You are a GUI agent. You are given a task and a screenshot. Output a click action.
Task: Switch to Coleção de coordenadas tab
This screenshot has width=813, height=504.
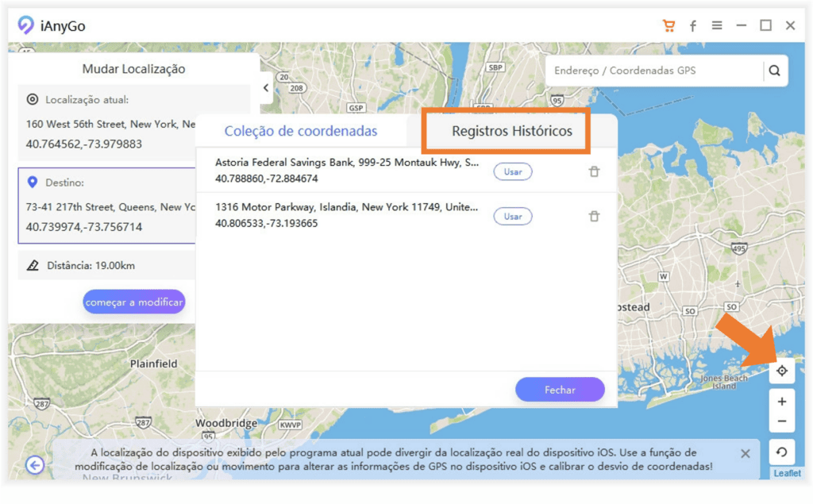(x=301, y=131)
